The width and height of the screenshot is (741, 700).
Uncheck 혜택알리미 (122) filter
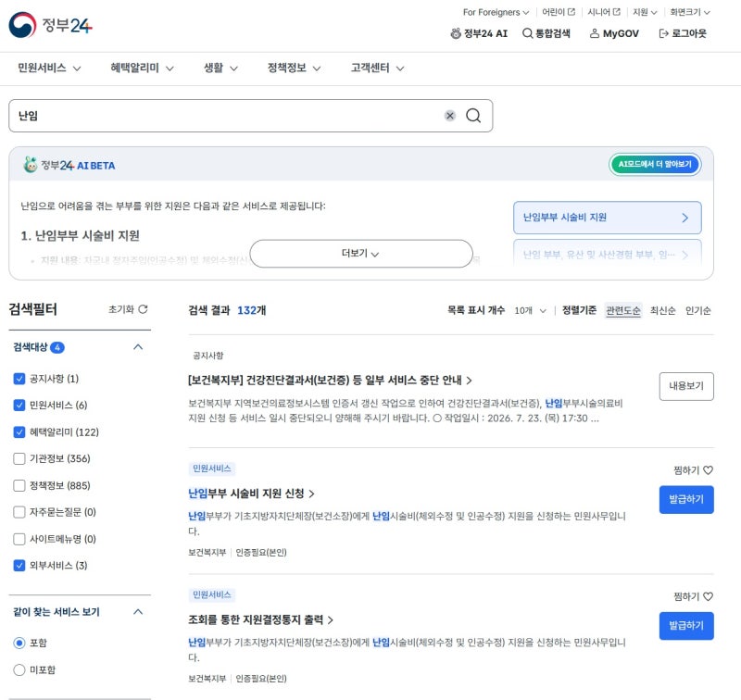point(19,432)
